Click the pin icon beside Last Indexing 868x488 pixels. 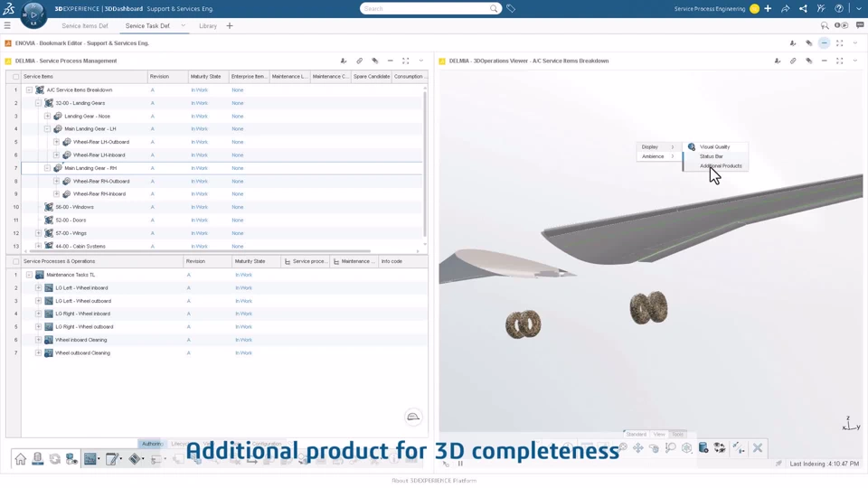(778, 464)
